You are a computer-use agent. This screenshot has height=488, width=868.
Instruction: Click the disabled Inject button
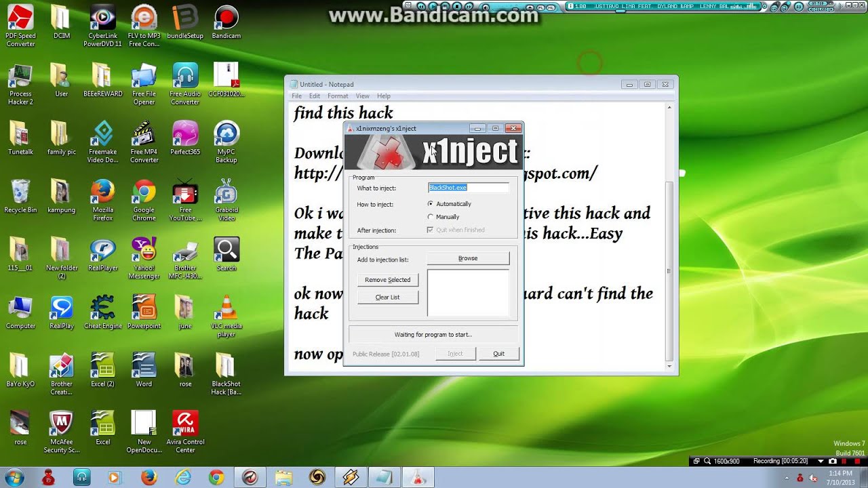[455, 354]
